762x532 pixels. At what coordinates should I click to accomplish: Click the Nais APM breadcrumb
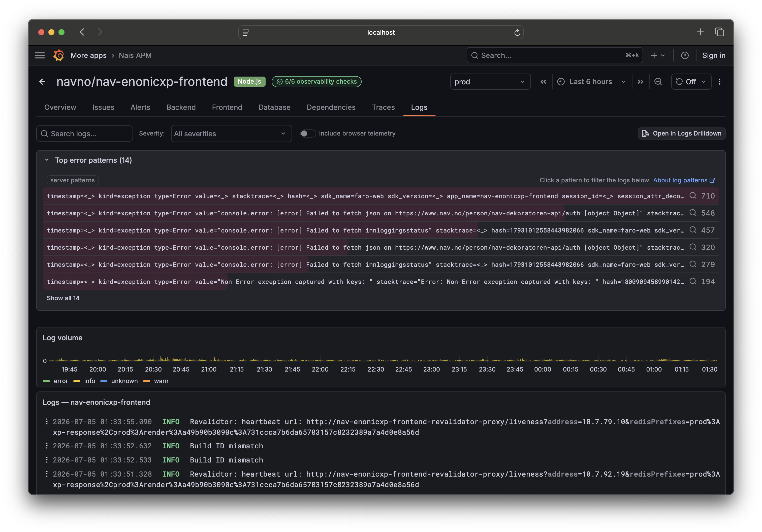pyautogui.click(x=135, y=55)
